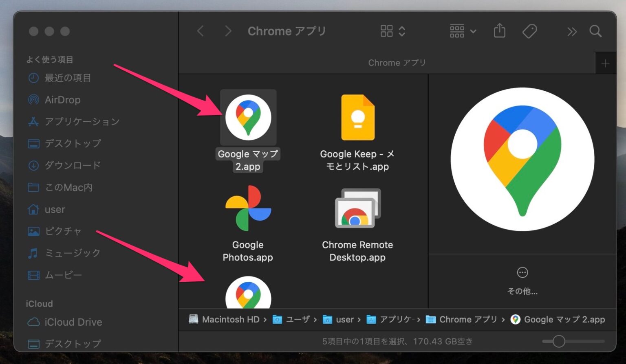Open ミュージック in the sidebar
Image resolution: width=626 pixels, height=364 pixels.
(73, 253)
